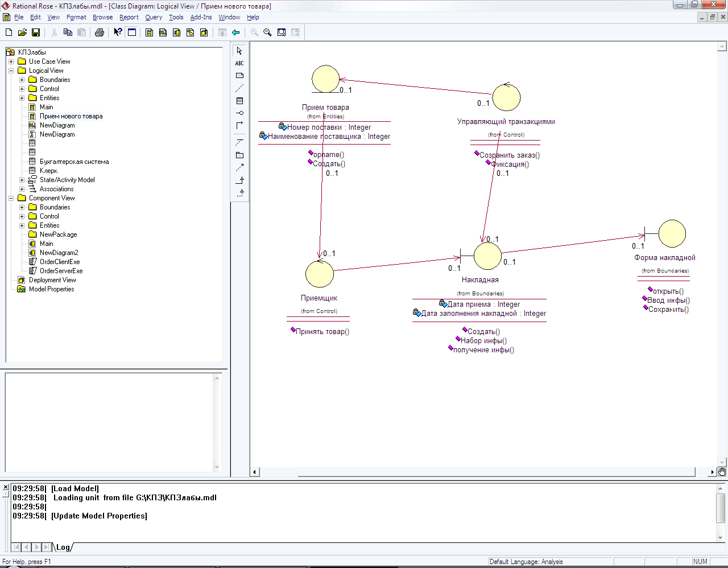The width and height of the screenshot is (728, 568).
Task: Select 'Бухгалтерская система' in the browser tree
Action: pyautogui.click(x=74, y=162)
